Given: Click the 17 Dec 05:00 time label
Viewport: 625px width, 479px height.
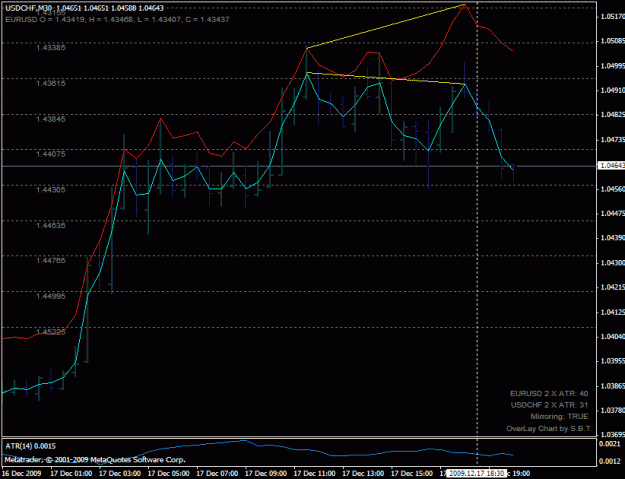Looking at the screenshot, I should click(x=168, y=473).
